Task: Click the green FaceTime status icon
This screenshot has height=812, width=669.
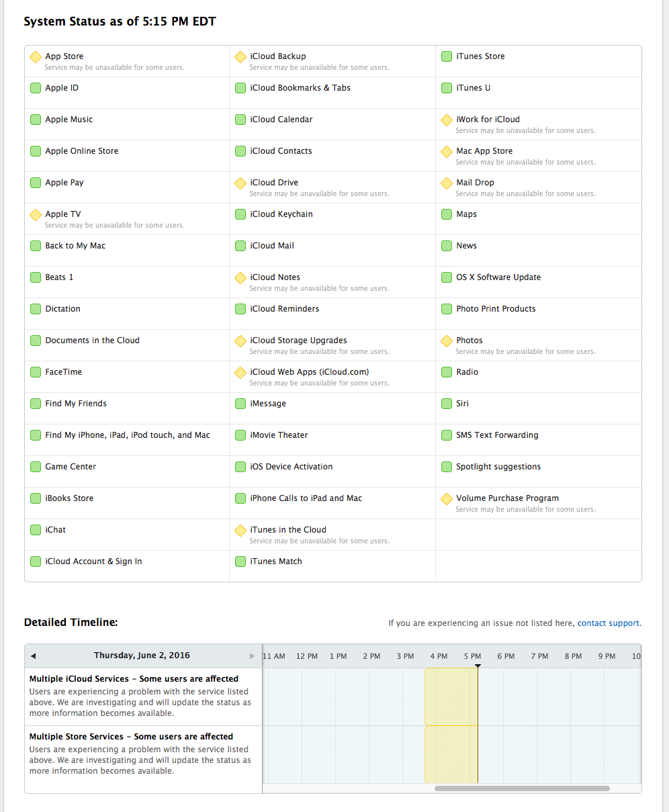Action: (36, 372)
